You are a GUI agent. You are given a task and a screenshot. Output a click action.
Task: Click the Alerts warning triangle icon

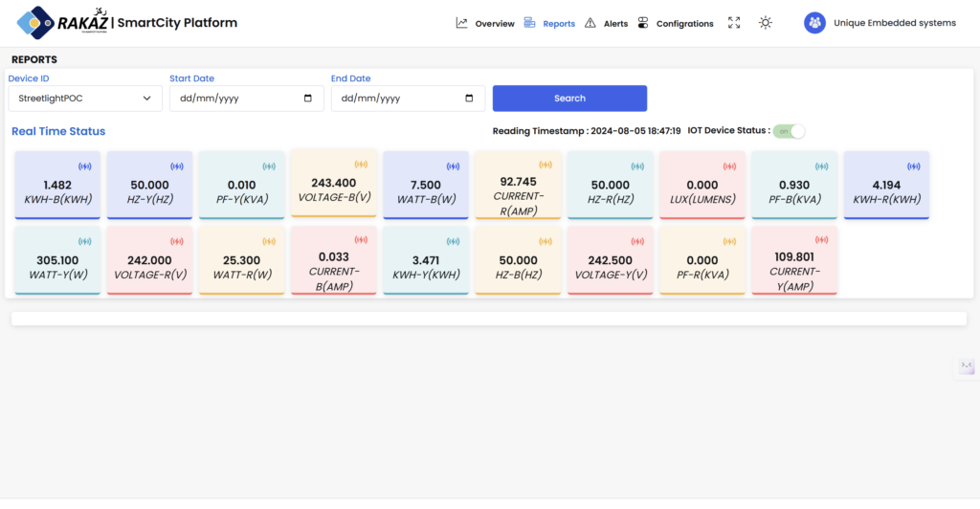tap(590, 23)
